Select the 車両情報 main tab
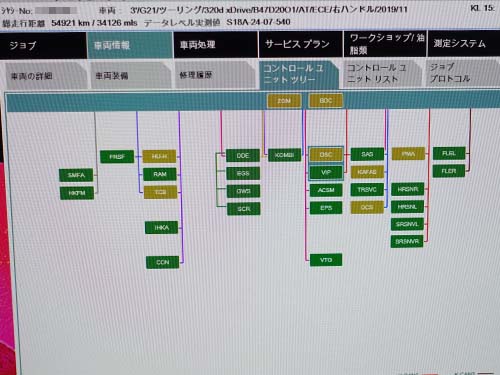The image size is (500, 375). (x=130, y=45)
